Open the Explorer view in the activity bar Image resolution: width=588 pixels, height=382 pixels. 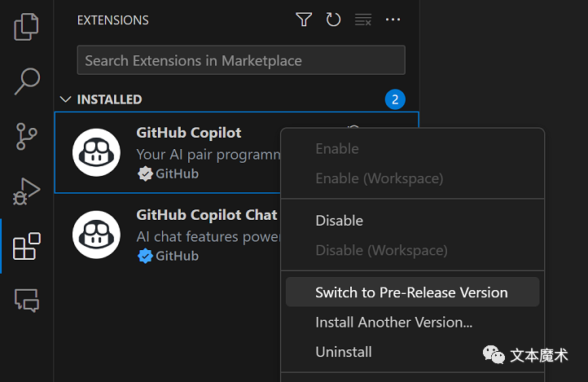[26, 27]
